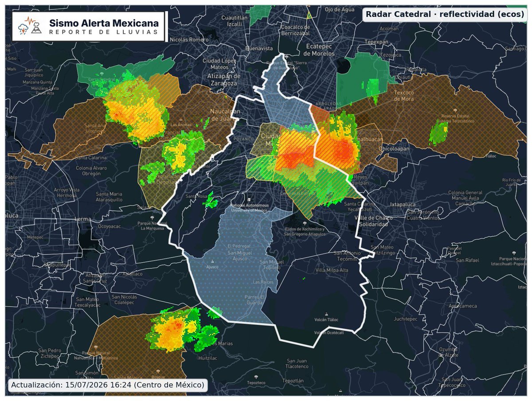The height and width of the screenshot is (401, 532).
Task: Click the Santa Rosa map label
Action: 196,197
